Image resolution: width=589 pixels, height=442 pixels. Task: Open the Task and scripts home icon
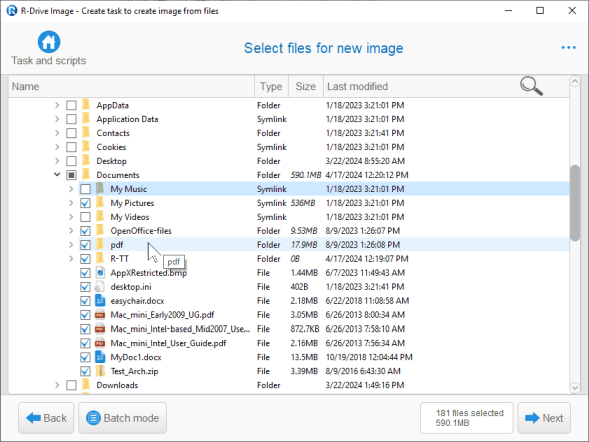pos(49,42)
